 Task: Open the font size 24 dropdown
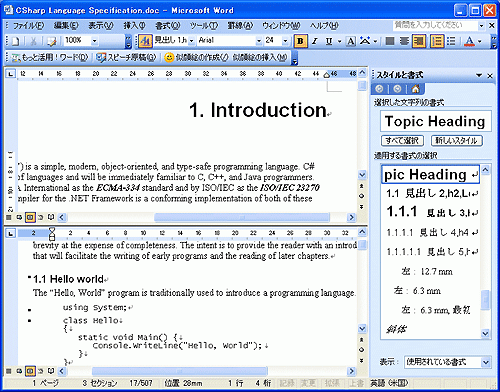pos(285,41)
